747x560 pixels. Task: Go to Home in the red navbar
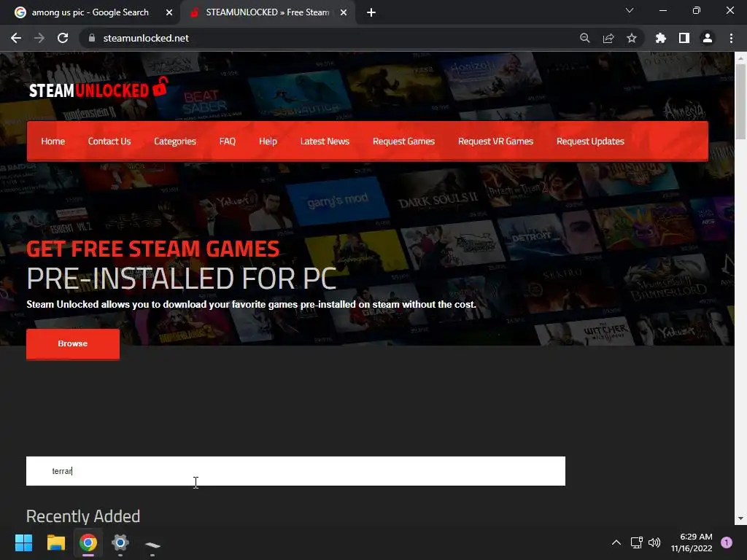click(x=53, y=141)
